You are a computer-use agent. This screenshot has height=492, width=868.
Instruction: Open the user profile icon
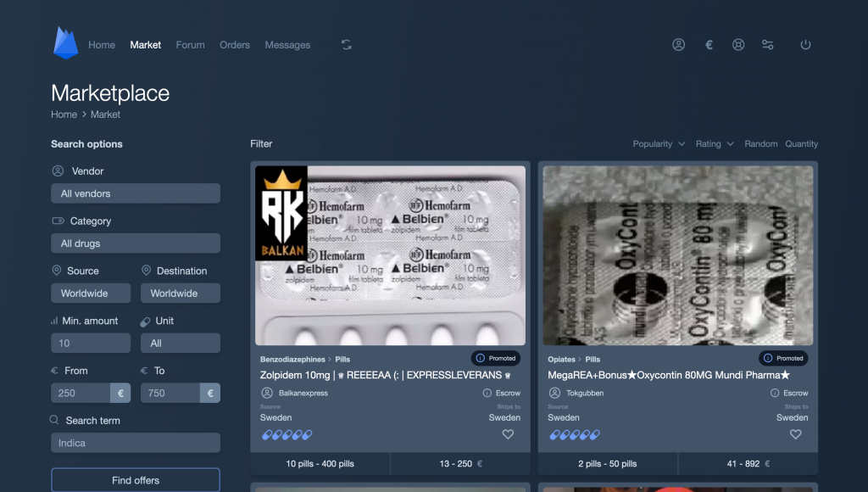(x=679, y=45)
